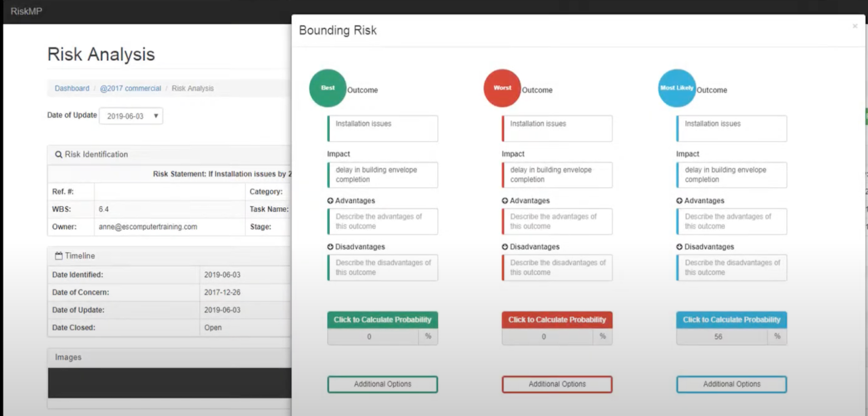Select the red Worst outcome circle

coord(502,88)
